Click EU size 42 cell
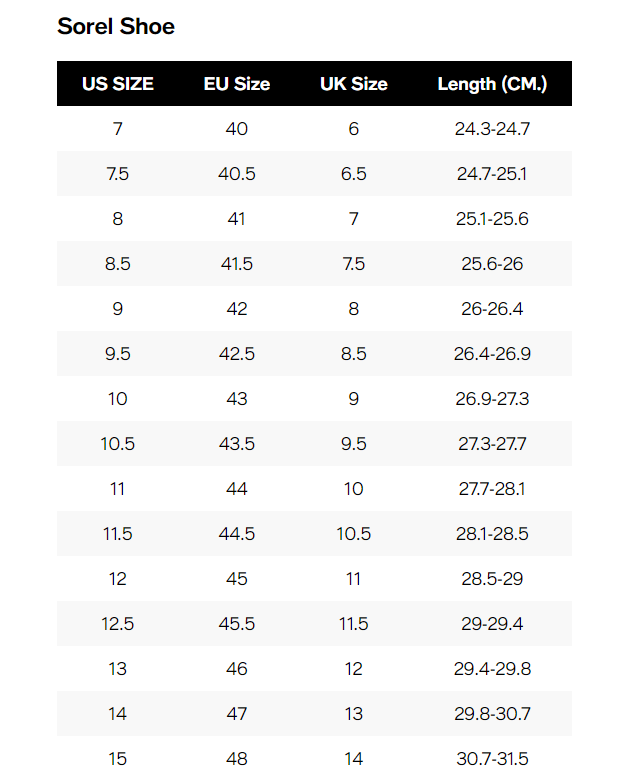The width and height of the screenshot is (625, 772). pos(237,309)
